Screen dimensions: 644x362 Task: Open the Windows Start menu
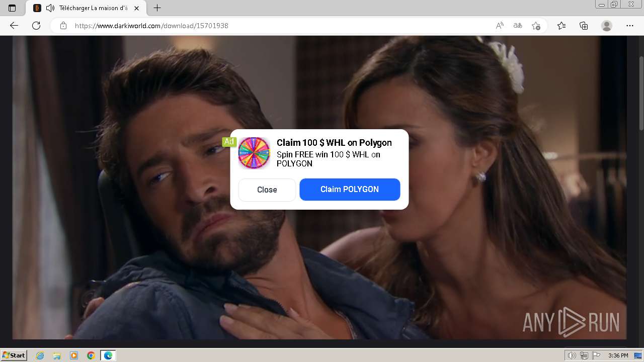pos(14,355)
